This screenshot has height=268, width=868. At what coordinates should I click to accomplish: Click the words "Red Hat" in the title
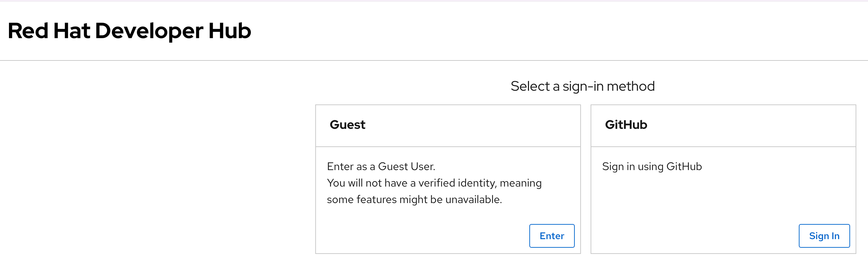(49, 31)
